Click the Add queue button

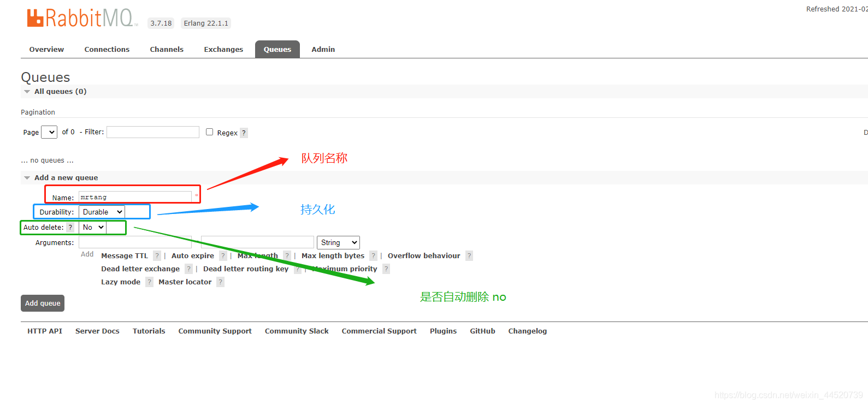pos(43,303)
